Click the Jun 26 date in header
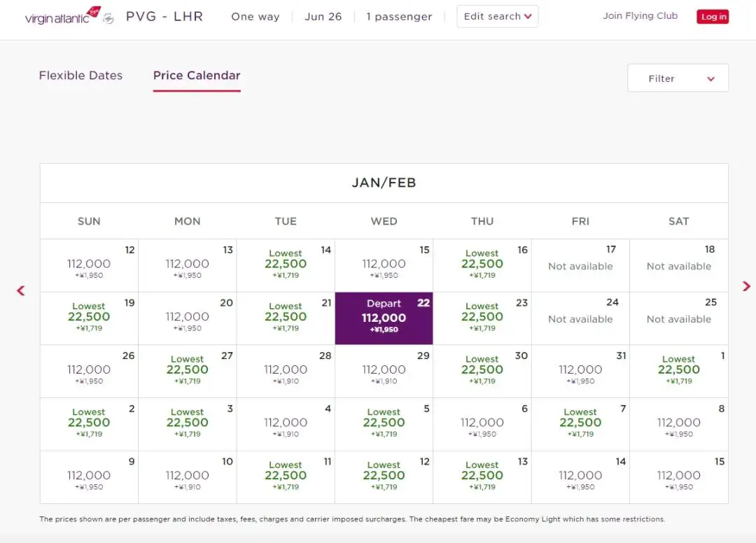This screenshot has height=543, width=756. pos(323,17)
